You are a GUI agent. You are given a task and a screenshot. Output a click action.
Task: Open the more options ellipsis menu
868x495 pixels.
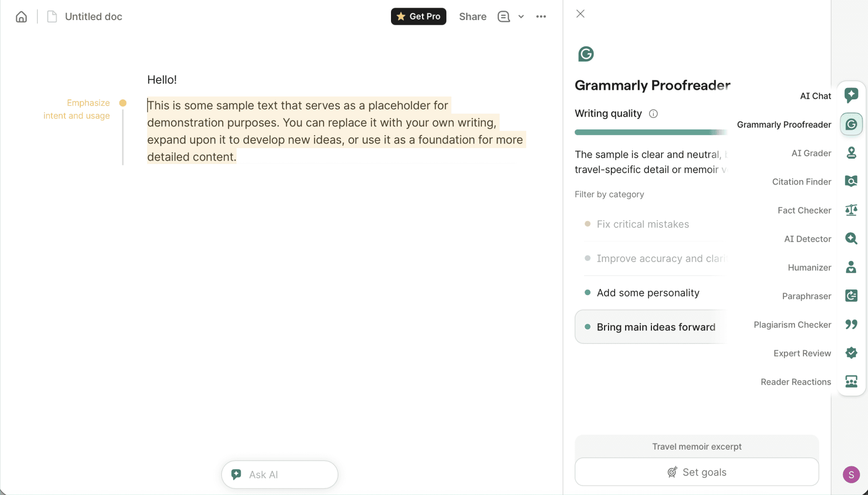tap(541, 17)
